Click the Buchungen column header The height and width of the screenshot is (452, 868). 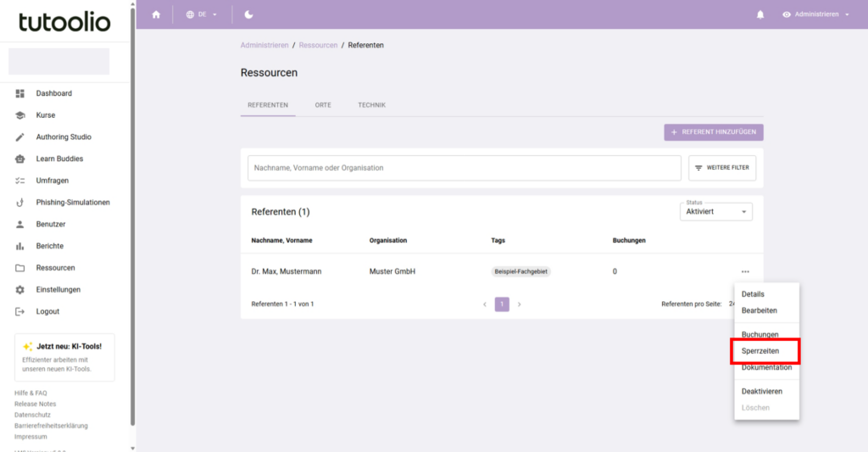[x=629, y=240]
